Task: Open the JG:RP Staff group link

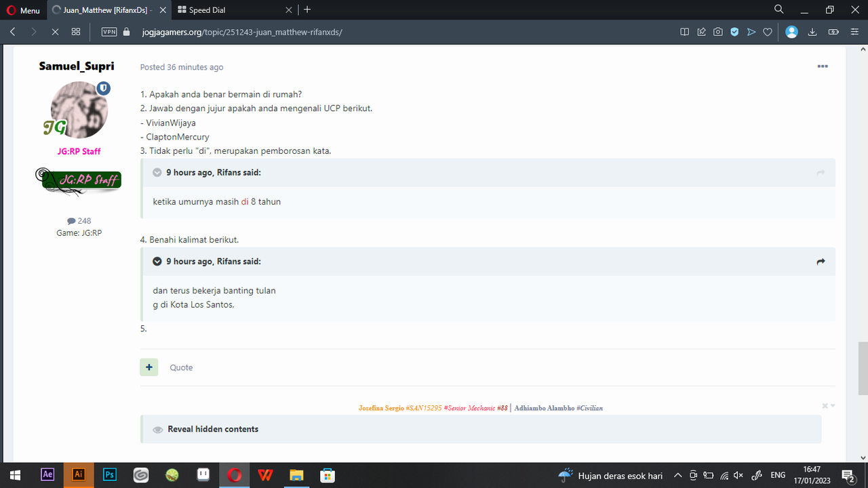Action: click(x=79, y=151)
